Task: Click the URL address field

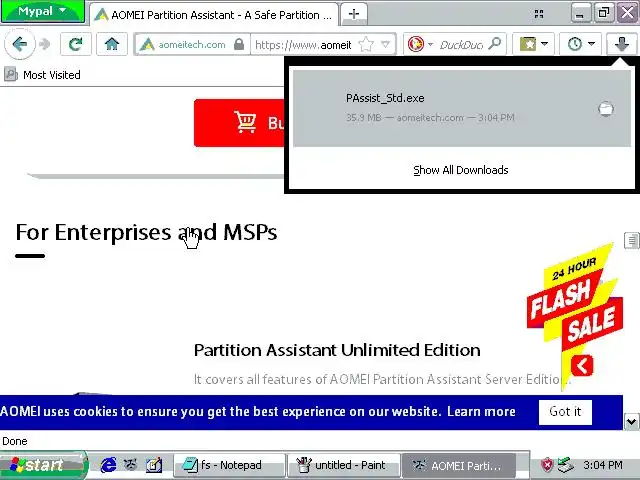Action: [303, 44]
